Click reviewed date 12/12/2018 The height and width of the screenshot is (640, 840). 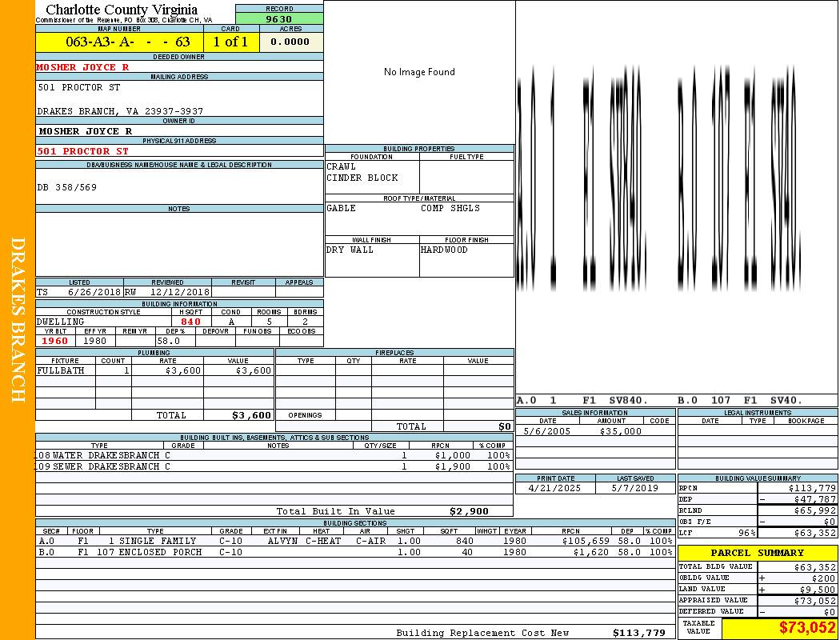point(179,292)
